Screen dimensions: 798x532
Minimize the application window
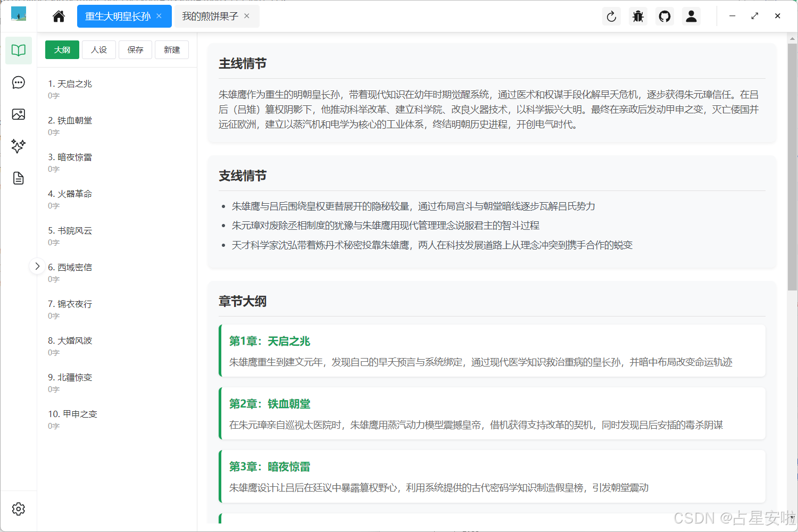click(733, 16)
